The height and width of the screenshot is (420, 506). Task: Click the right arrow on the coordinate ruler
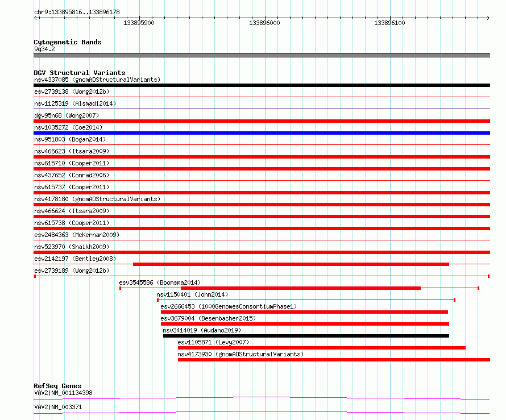pyautogui.click(x=488, y=18)
